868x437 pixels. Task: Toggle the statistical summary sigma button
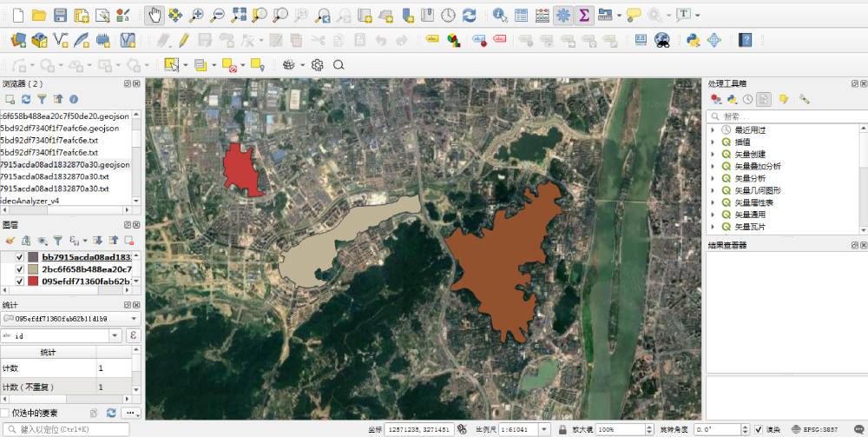[584, 15]
